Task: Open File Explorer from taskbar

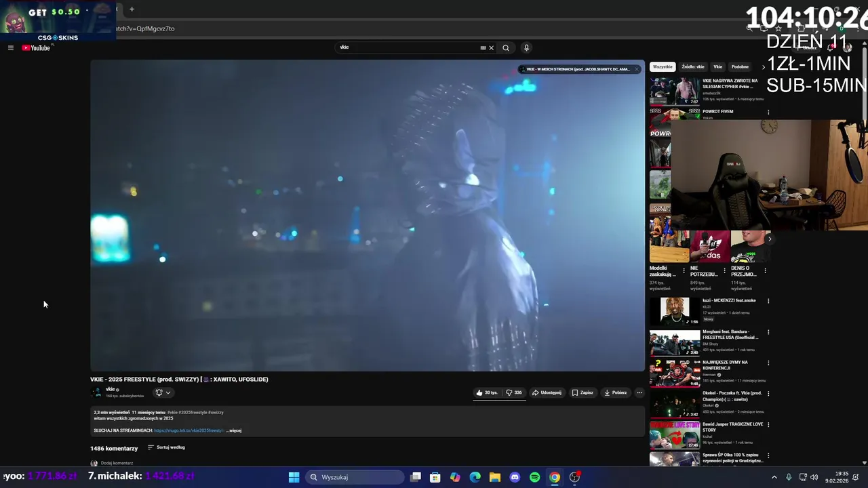Action: pyautogui.click(x=495, y=477)
